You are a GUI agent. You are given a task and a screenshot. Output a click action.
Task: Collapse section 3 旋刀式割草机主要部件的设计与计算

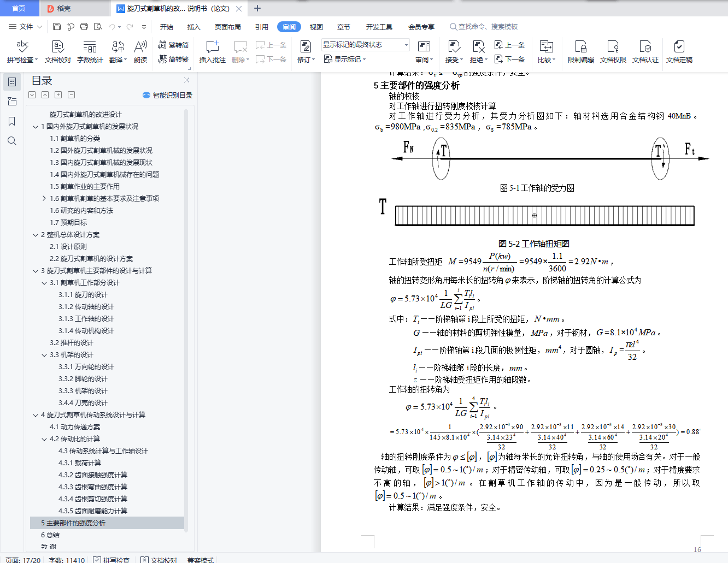tap(36, 271)
